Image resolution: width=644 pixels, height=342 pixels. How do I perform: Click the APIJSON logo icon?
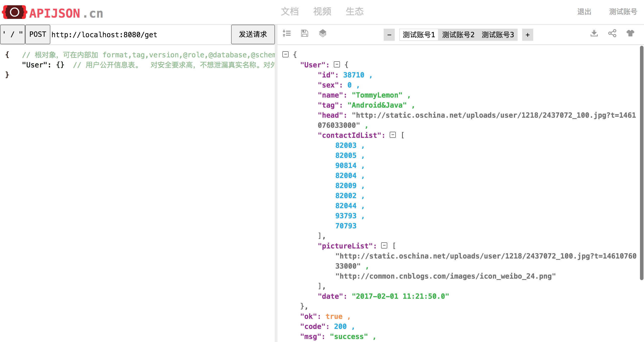pos(14,12)
